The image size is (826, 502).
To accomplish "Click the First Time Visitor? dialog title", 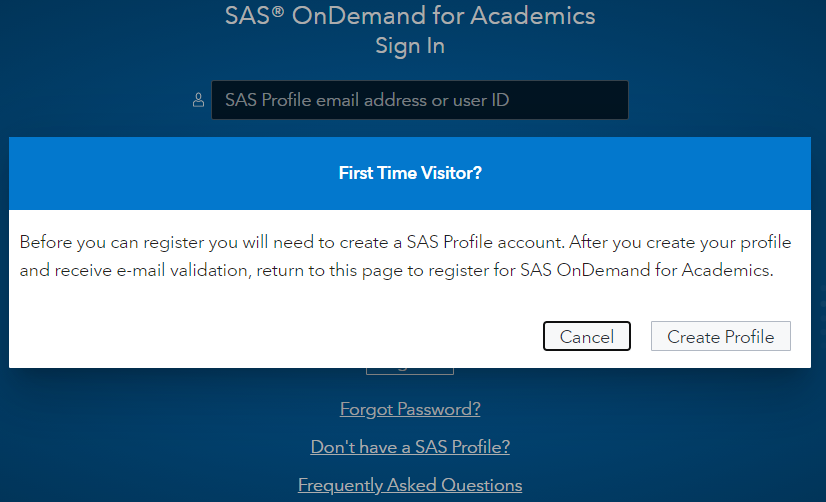I will (410, 173).
